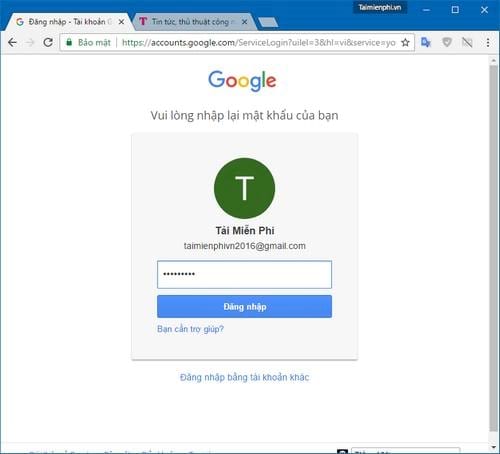Click Đăng nhập bằng tài khoản khác link

click(x=244, y=377)
